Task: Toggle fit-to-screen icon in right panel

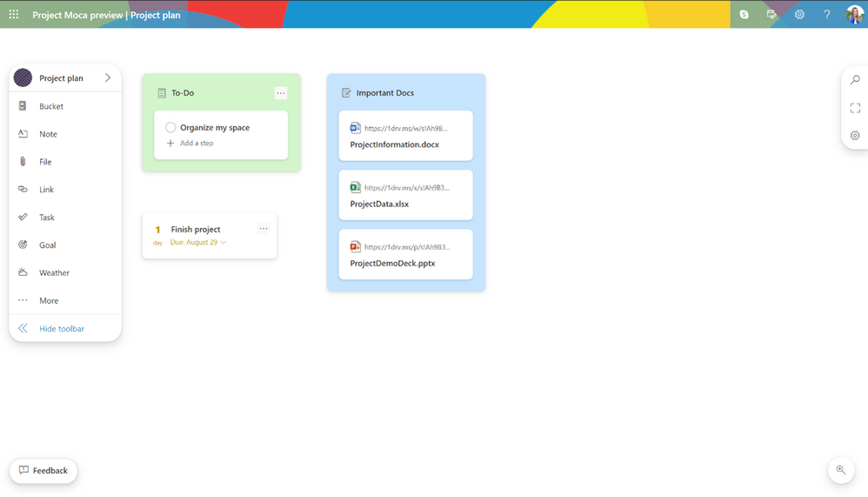Action: tap(855, 107)
